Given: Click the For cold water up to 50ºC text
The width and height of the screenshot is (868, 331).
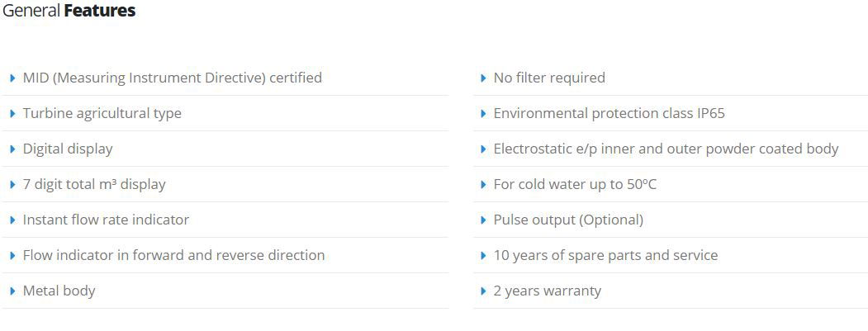Looking at the screenshot, I should (575, 184).
